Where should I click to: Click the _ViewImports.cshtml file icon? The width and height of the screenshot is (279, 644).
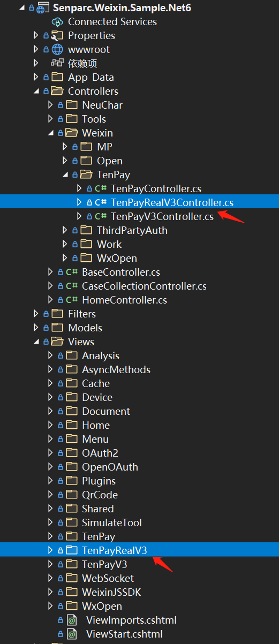(x=71, y=620)
